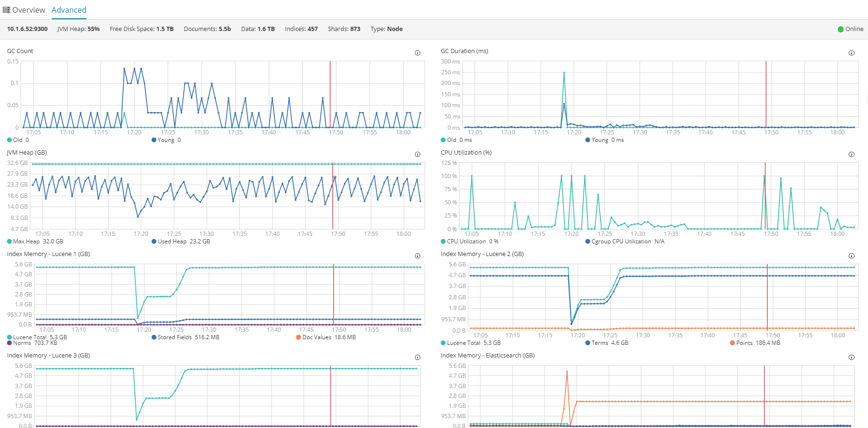Viewport: 868px width, 428px height.
Task: Click the GC Count chart title
Action: pos(20,51)
